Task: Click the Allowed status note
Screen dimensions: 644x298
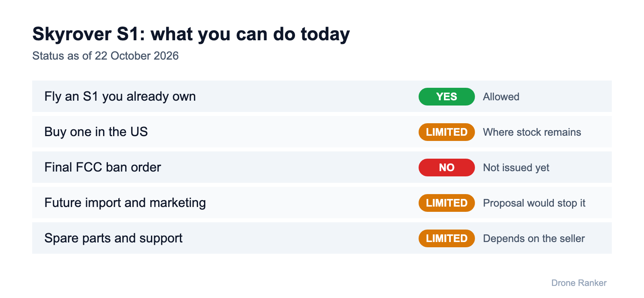Action: 501,97
